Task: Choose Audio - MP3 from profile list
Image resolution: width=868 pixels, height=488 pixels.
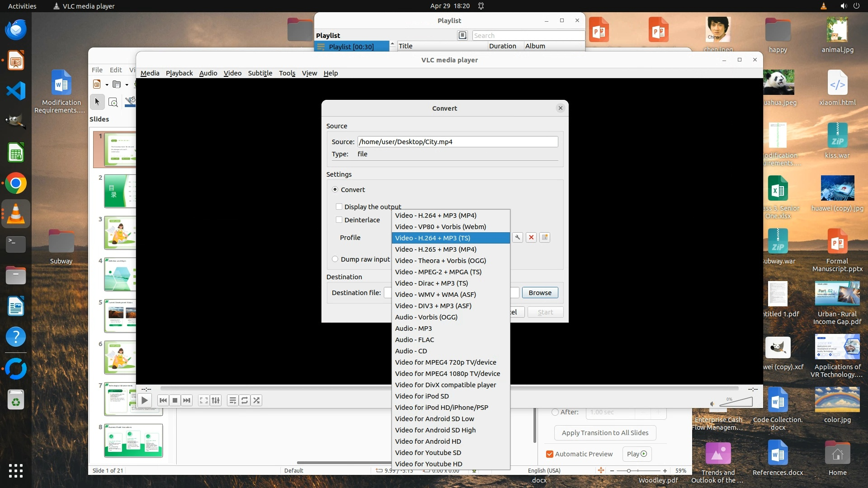Action: (413, 328)
